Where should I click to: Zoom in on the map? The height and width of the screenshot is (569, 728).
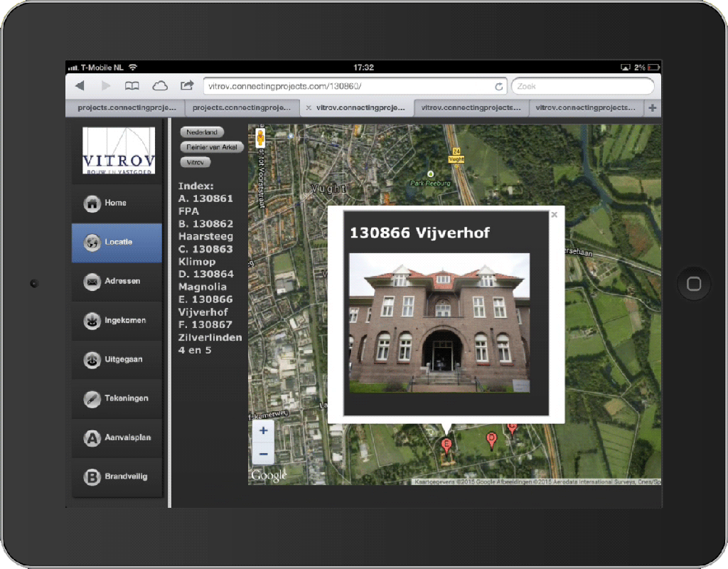point(264,430)
